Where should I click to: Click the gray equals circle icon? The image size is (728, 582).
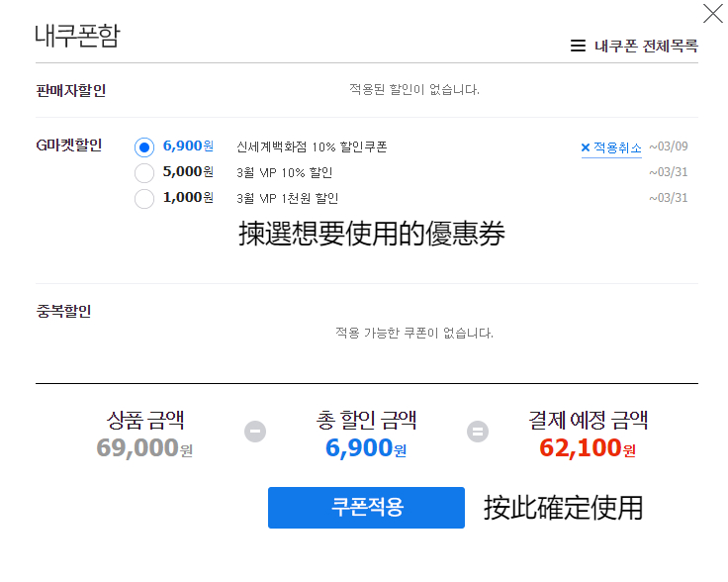[x=478, y=431]
